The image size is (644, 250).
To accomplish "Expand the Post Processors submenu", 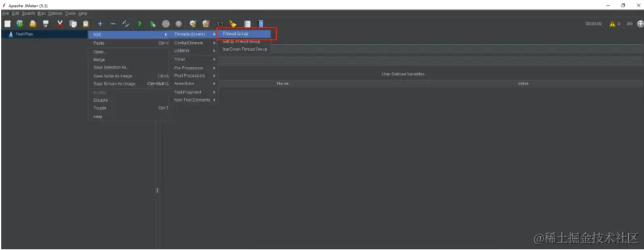I will [x=195, y=76].
